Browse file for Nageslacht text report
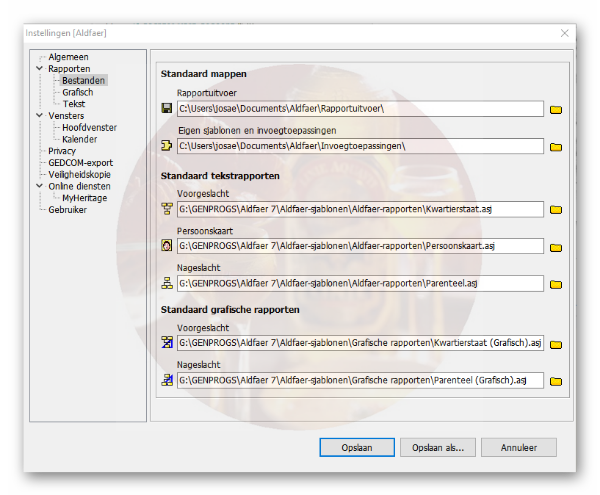This screenshot has height=495, width=600. pos(557,284)
